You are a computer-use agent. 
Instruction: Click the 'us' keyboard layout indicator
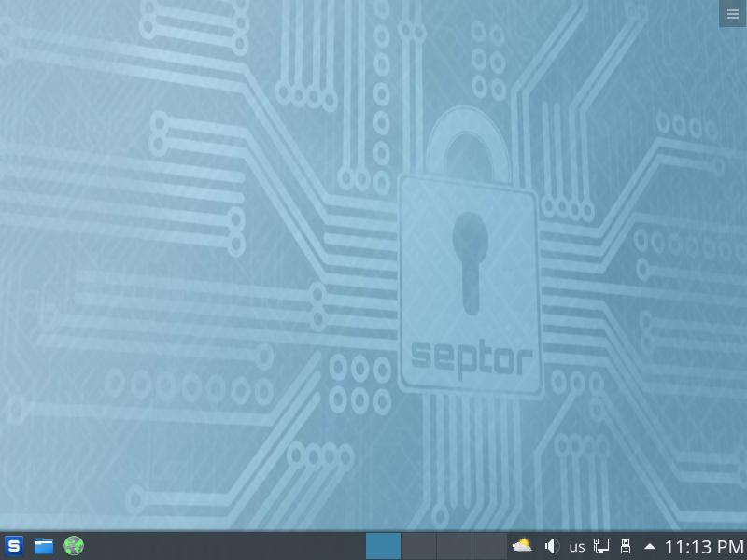(577, 546)
